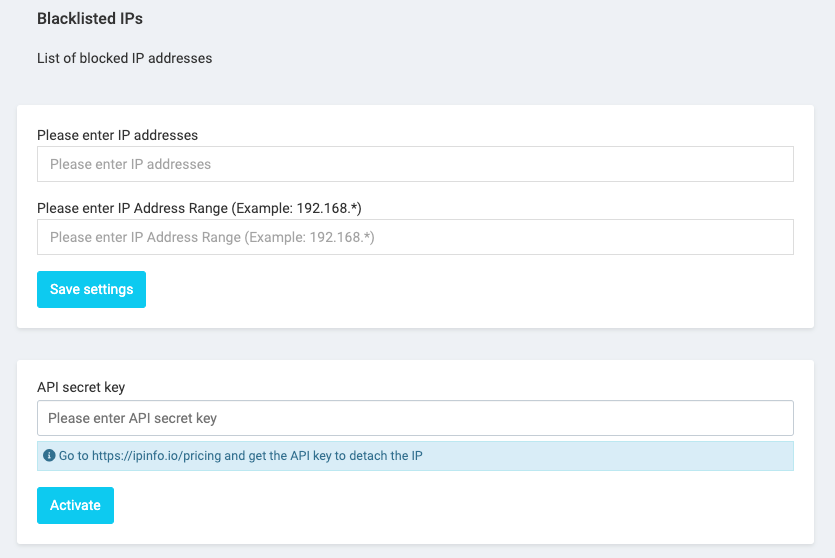835x558 pixels.
Task: Click the 'Please enter IP addresses' field label
Action: coord(118,135)
